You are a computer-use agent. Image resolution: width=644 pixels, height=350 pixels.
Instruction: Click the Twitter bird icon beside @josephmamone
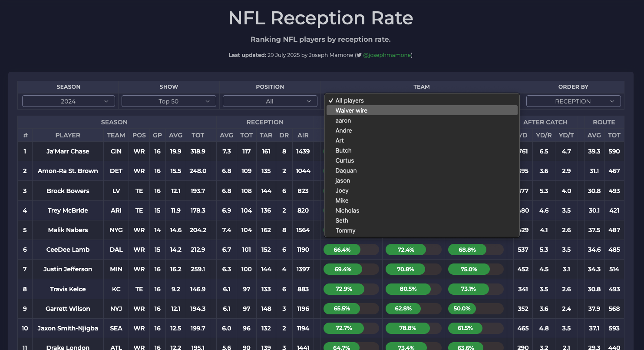(359, 55)
